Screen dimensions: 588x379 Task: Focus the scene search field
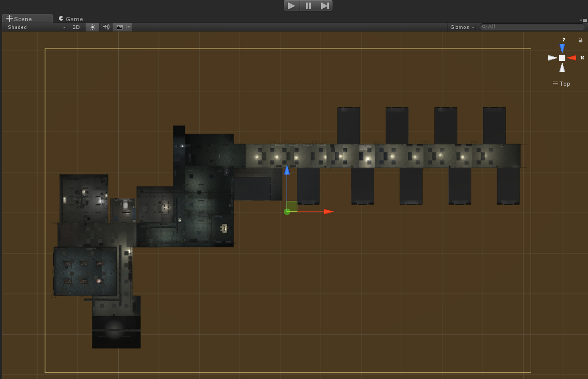tap(532, 27)
